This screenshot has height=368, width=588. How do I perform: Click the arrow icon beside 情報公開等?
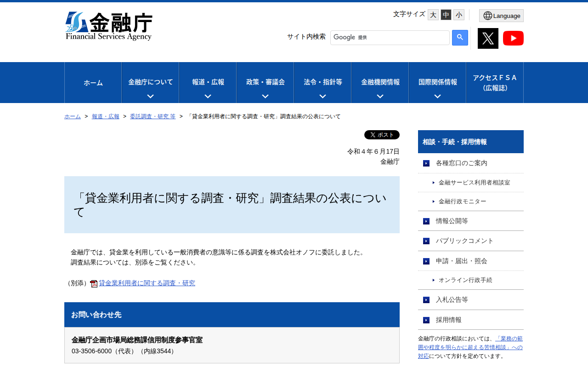point(425,221)
